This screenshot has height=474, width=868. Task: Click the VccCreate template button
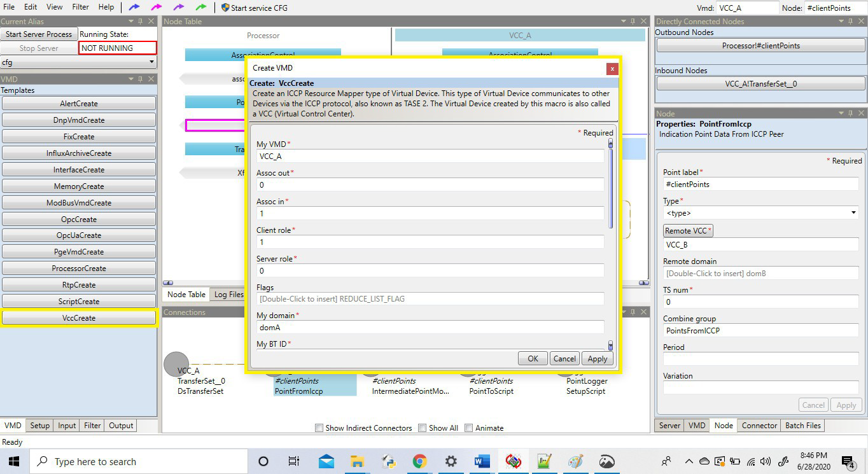[79, 318]
